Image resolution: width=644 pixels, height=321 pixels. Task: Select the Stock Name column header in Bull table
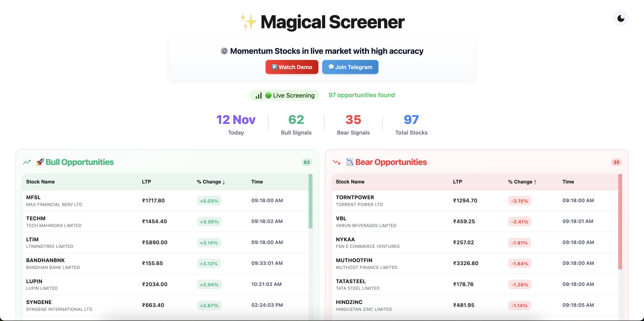point(40,182)
